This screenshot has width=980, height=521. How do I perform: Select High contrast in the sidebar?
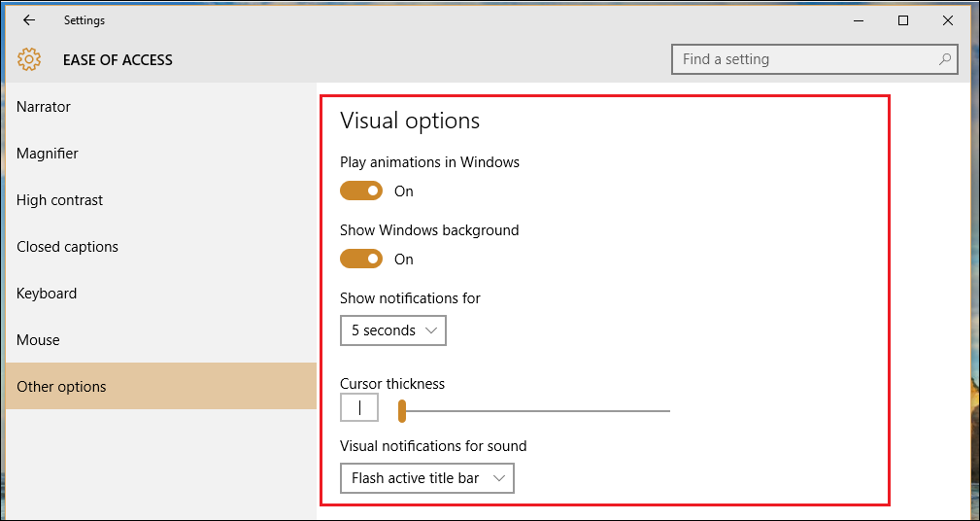click(59, 200)
